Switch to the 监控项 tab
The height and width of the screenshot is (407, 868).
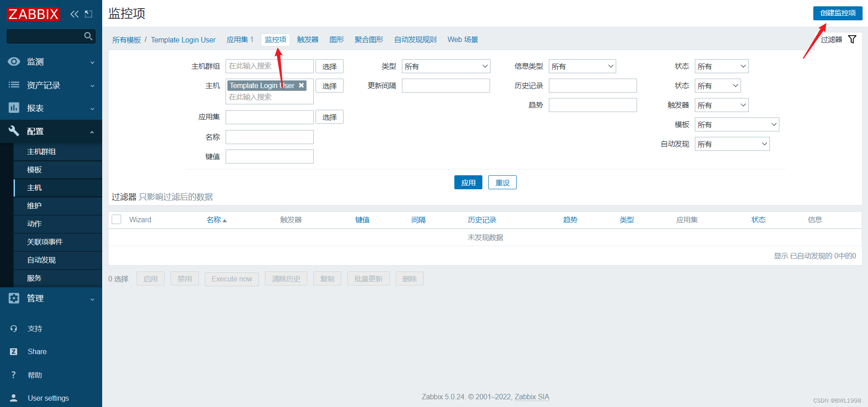(x=276, y=40)
